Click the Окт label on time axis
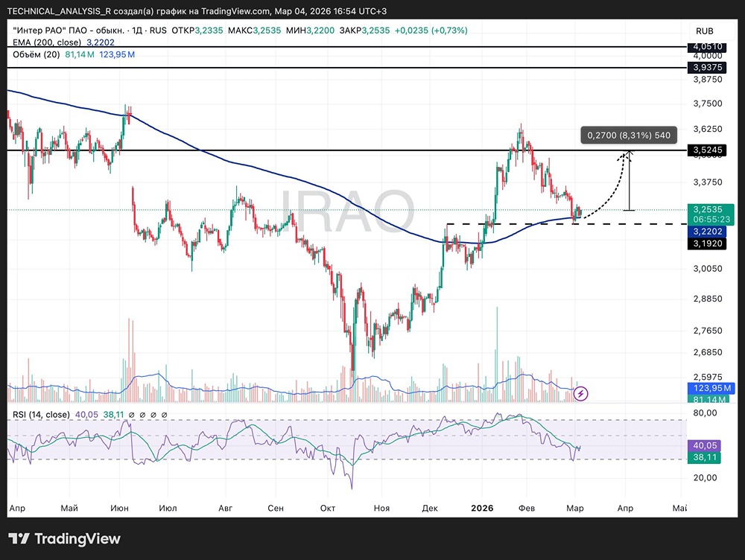 point(327,508)
